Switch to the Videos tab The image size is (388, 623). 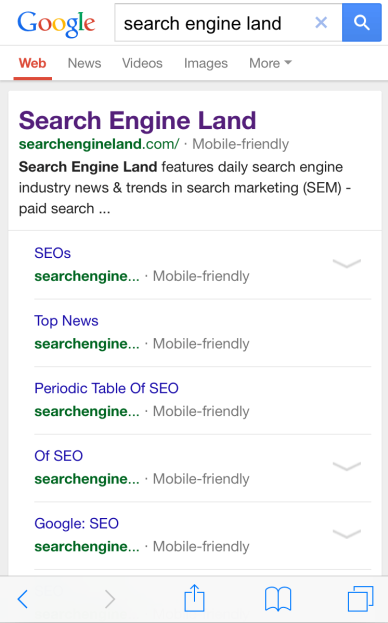pos(142,63)
